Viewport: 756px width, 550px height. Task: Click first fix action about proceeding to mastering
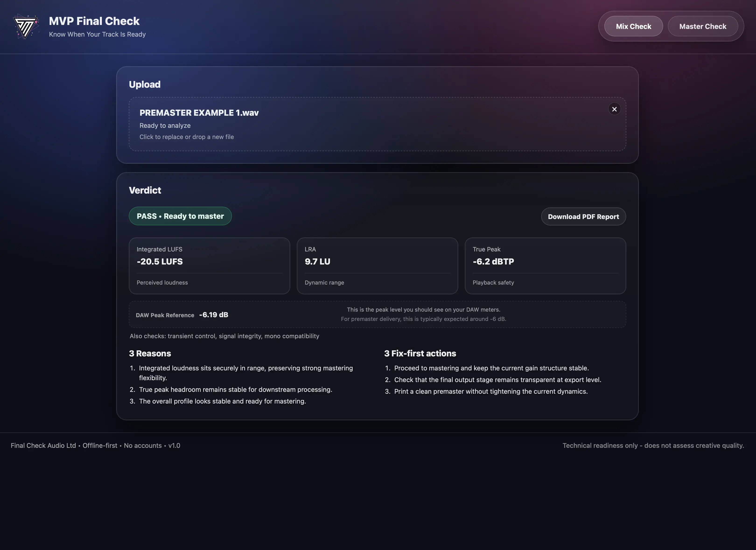click(491, 368)
